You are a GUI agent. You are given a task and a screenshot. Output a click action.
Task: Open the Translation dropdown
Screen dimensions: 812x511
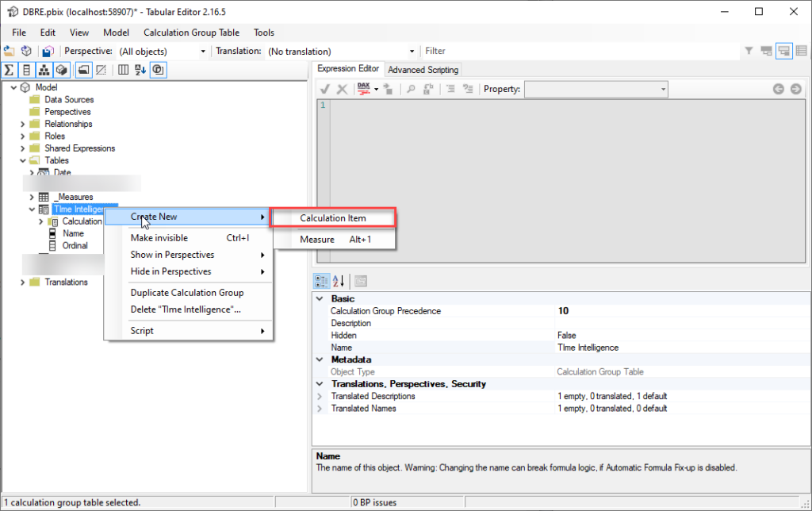[412, 52]
